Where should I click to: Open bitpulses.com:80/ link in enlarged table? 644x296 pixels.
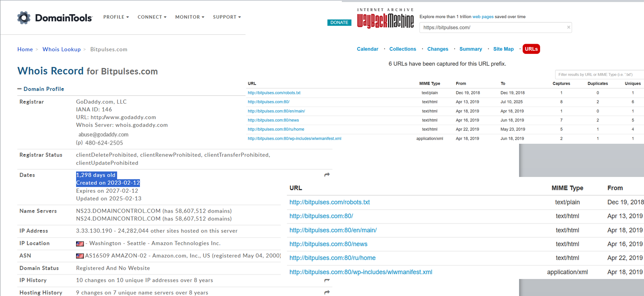(x=321, y=216)
